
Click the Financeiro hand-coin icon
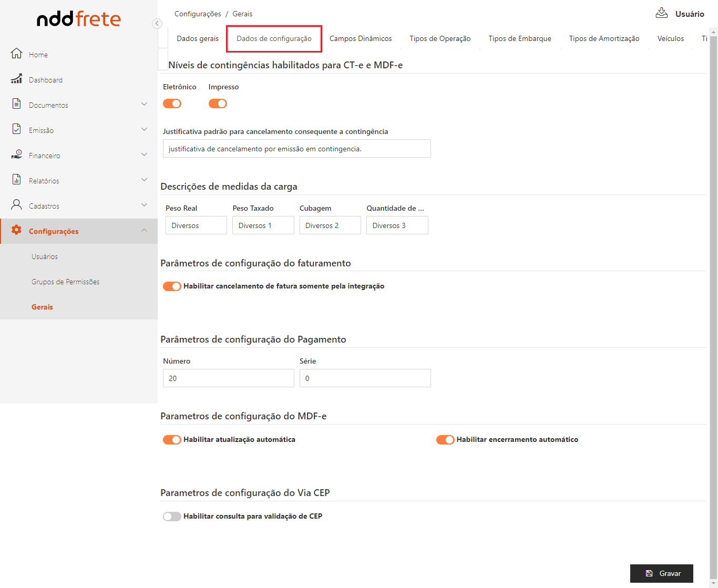[x=17, y=155]
